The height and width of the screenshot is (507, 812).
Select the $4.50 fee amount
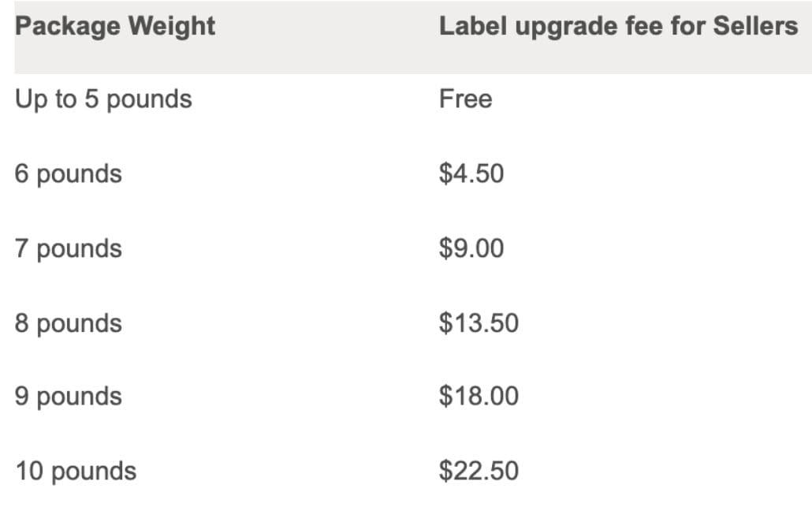(471, 173)
